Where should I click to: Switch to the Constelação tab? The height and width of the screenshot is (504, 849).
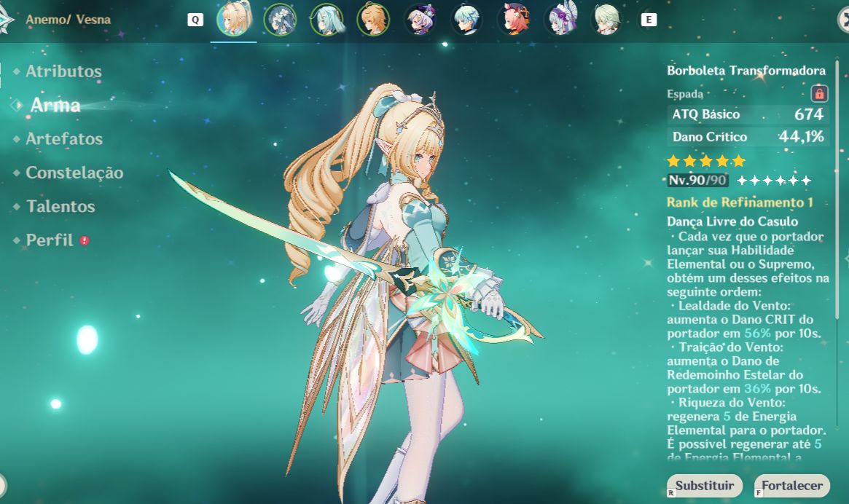pyautogui.click(x=74, y=173)
